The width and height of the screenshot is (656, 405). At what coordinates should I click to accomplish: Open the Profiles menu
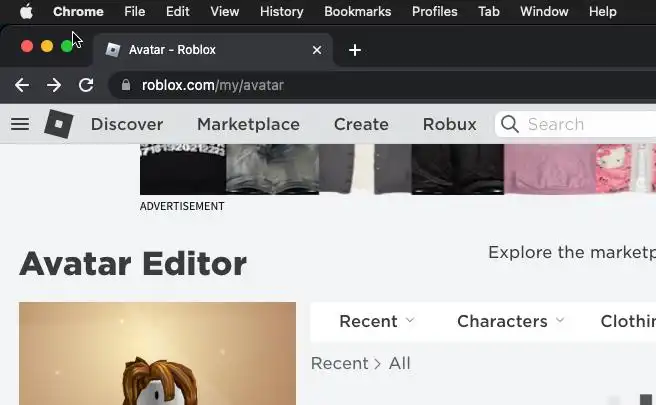click(435, 12)
